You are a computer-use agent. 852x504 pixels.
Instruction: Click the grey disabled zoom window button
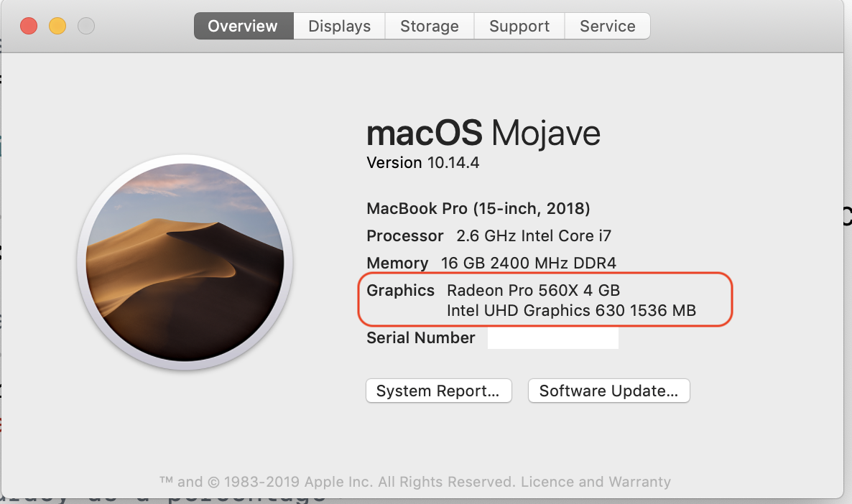(x=86, y=27)
